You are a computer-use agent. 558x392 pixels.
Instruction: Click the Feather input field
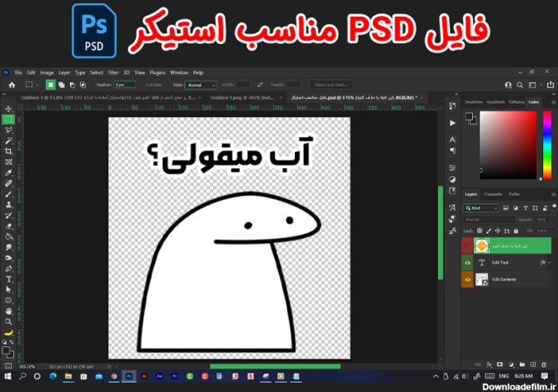tap(125, 85)
